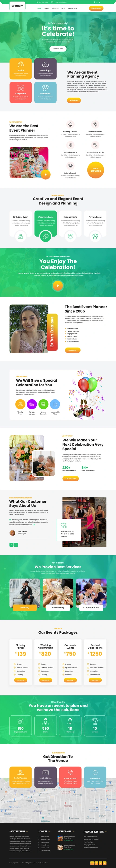Image resolution: width=116 pixels, height=868 pixels.
Task: Click the Flower Bouquets service icon
Action: [95, 125]
